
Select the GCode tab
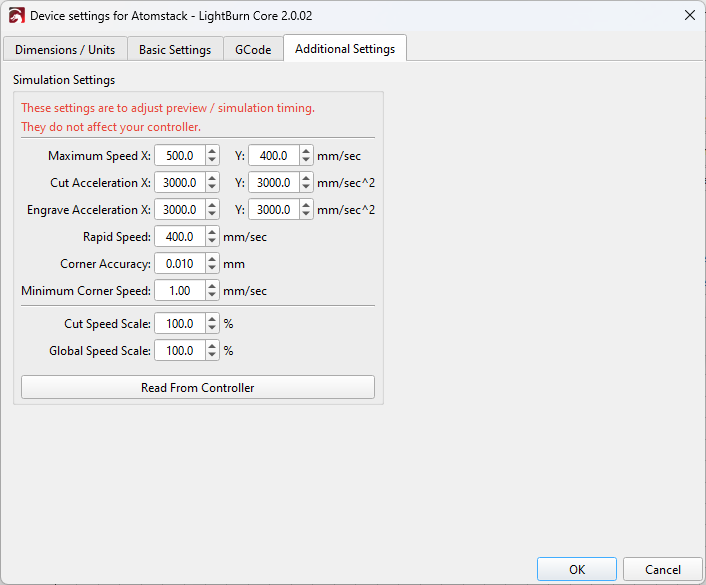click(x=253, y=49)
